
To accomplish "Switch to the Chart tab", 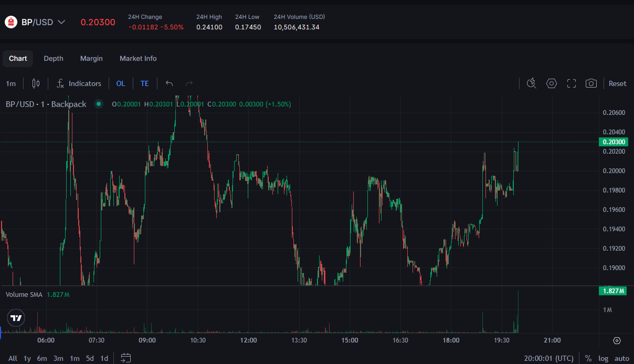I will (18, 59).
